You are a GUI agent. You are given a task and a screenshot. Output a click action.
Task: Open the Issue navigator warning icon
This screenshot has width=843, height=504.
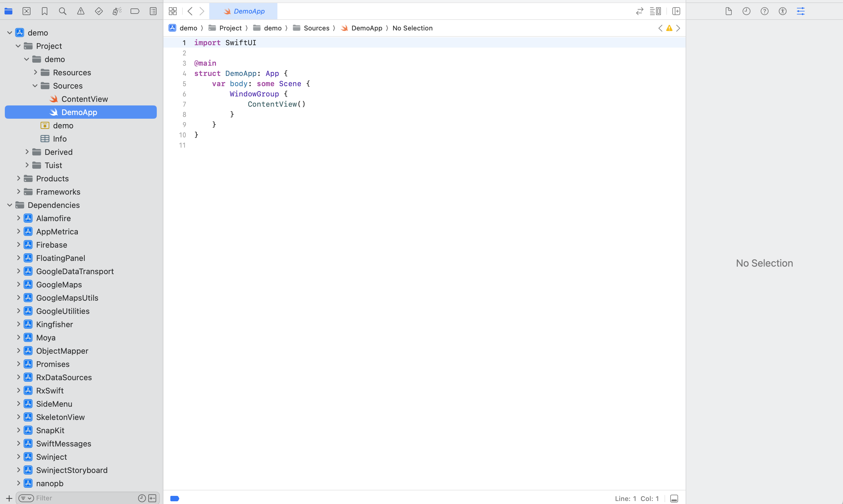coord(81,11)
